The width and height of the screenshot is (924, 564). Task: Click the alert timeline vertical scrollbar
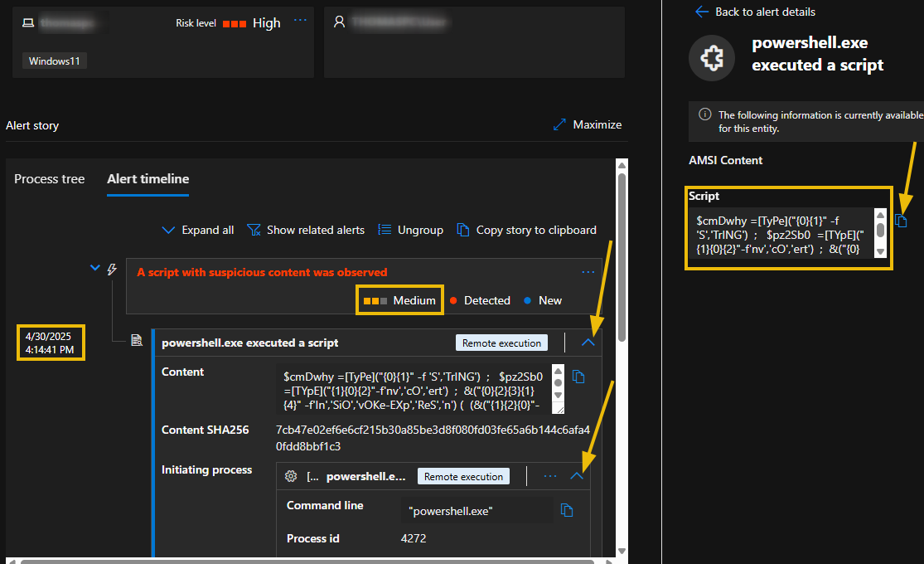click(x=622, y=256)
